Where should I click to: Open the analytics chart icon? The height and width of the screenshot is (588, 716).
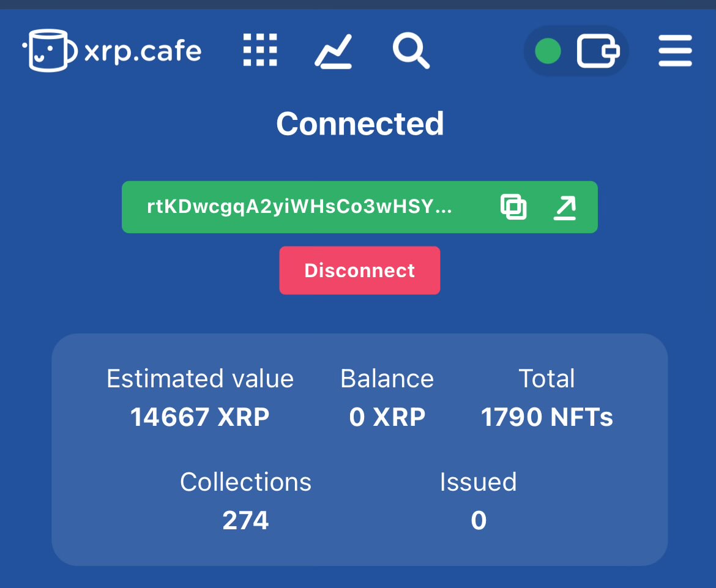click(x=334, y=51)
